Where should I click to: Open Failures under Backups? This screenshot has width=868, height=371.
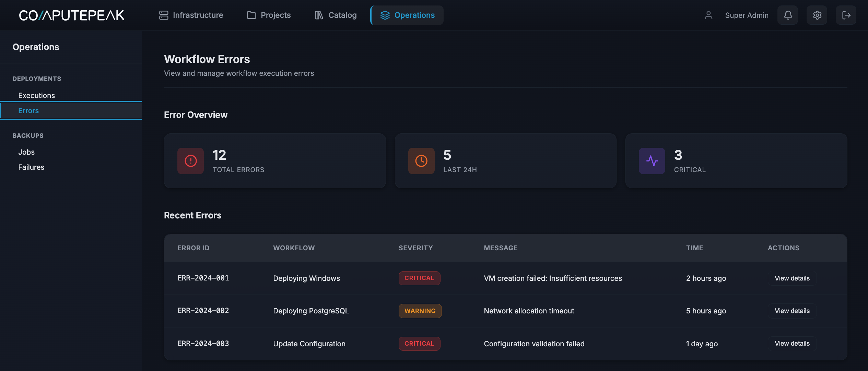[x=31, y=167]
